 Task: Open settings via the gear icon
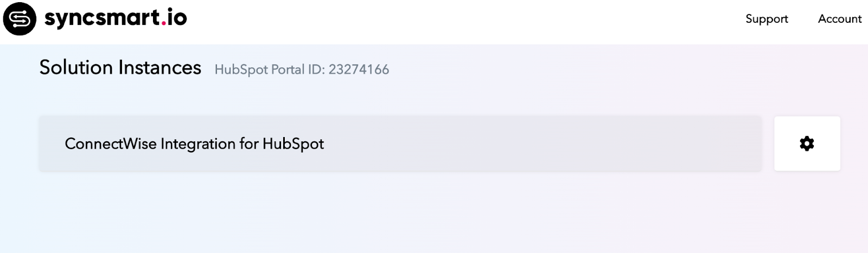click(x=807, y=144)
